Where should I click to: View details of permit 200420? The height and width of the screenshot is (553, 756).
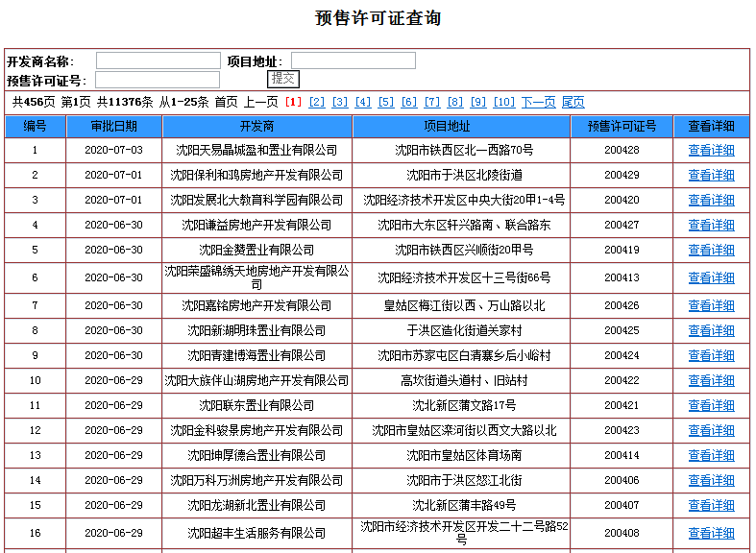(x=711, y=201)
